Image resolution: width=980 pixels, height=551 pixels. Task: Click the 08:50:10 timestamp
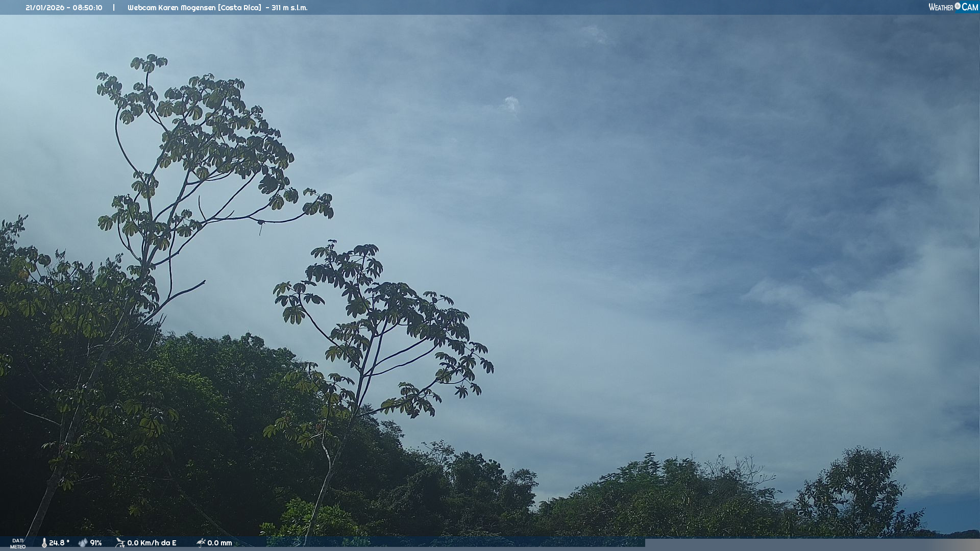87,8
